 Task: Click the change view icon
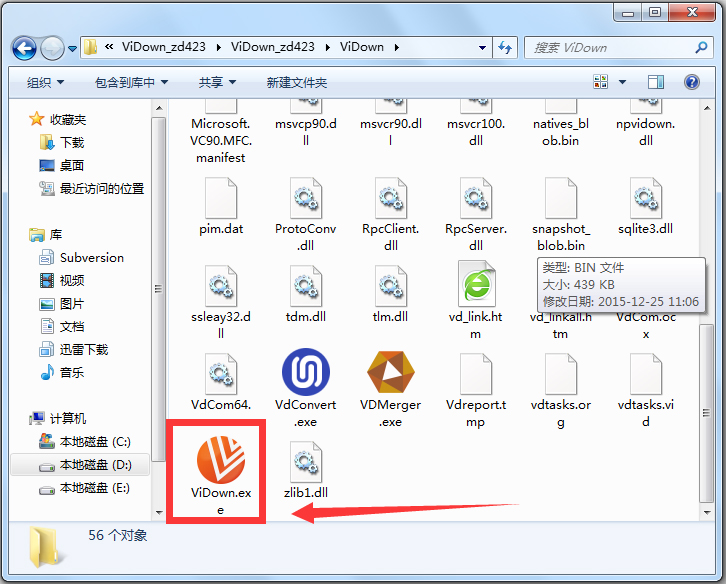[601, 82]
